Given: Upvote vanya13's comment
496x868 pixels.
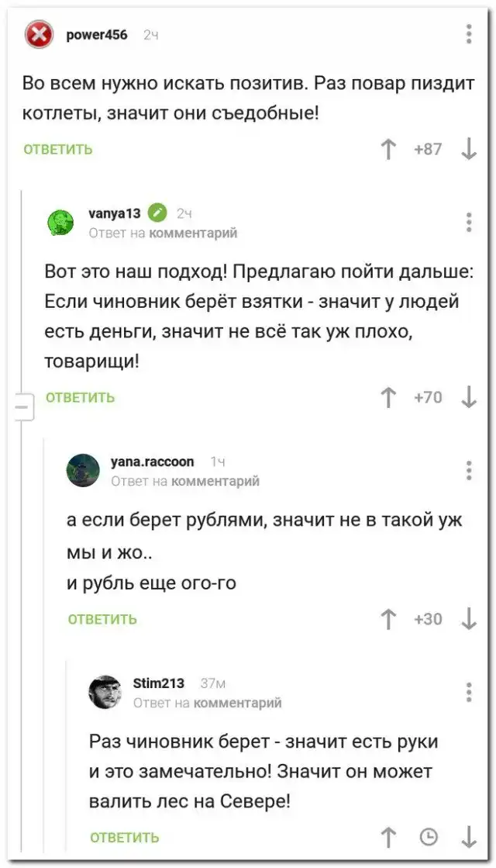Looking at the screenshot, I should click(388, 397).
